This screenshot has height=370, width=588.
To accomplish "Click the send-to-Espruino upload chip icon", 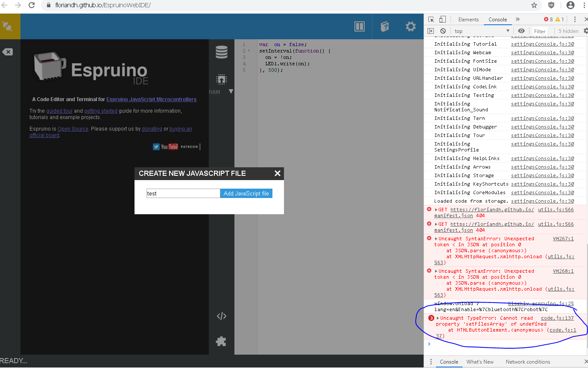I will point(222,79).
